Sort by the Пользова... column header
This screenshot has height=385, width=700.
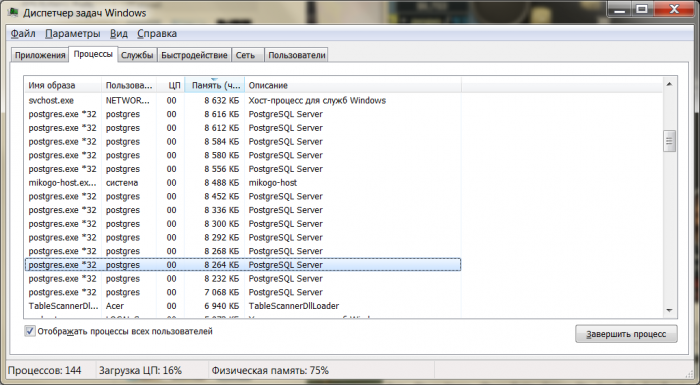coord(129,85)
